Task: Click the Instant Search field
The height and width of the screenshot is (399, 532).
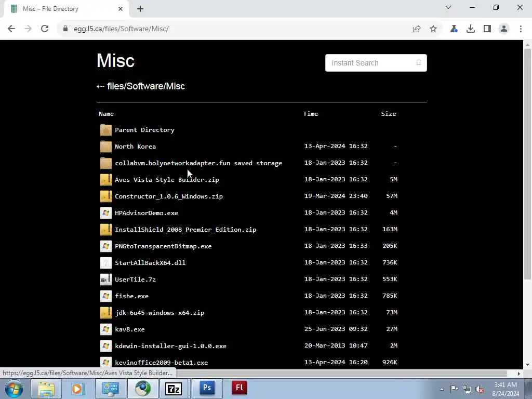Action: point(376,63)
